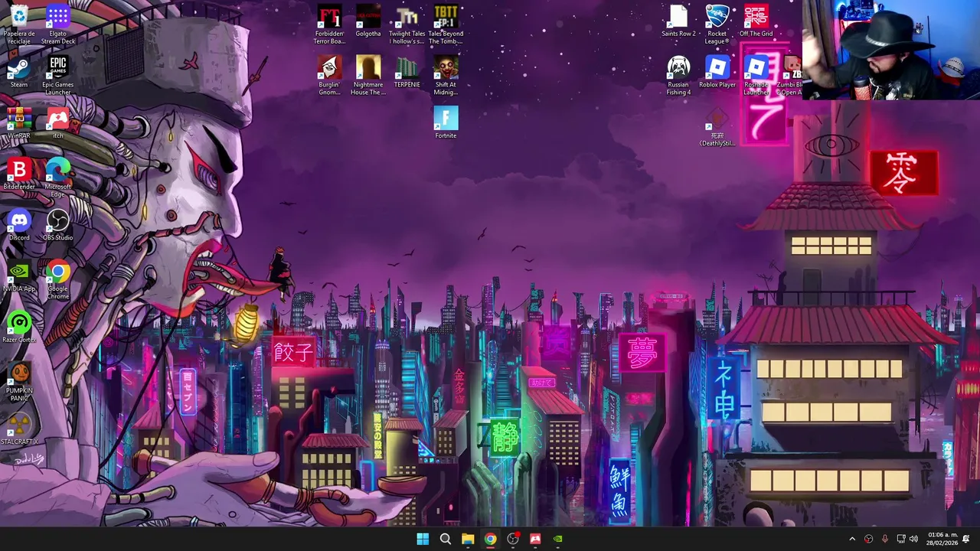This screenshot has width=980, height=551.
Task: Open the NVIDIA App desktop icon
Action: point(19,276)
